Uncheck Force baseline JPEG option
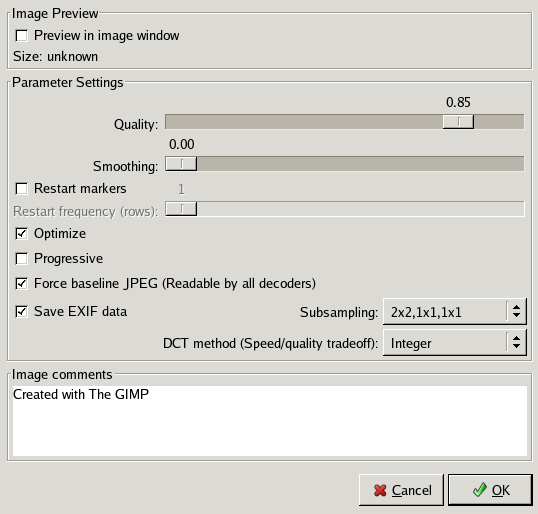 pos(22,284)
